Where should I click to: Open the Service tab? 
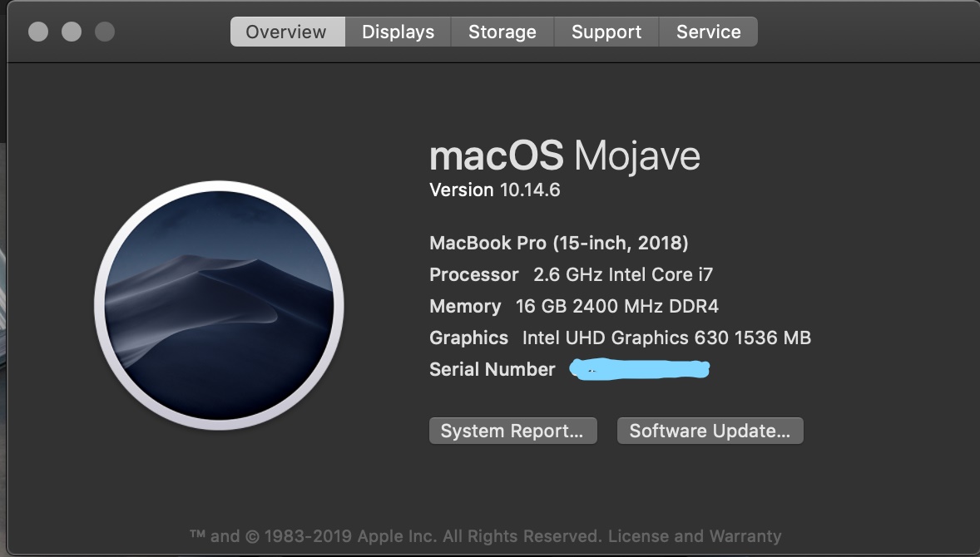(x=708, y=32)
